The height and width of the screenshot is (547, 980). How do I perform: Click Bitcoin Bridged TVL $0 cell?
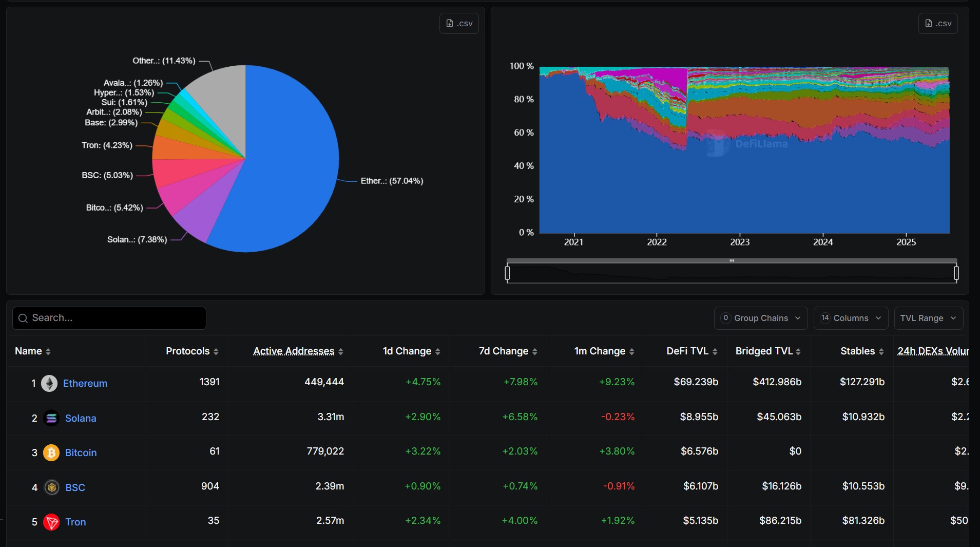click(795, 451)
